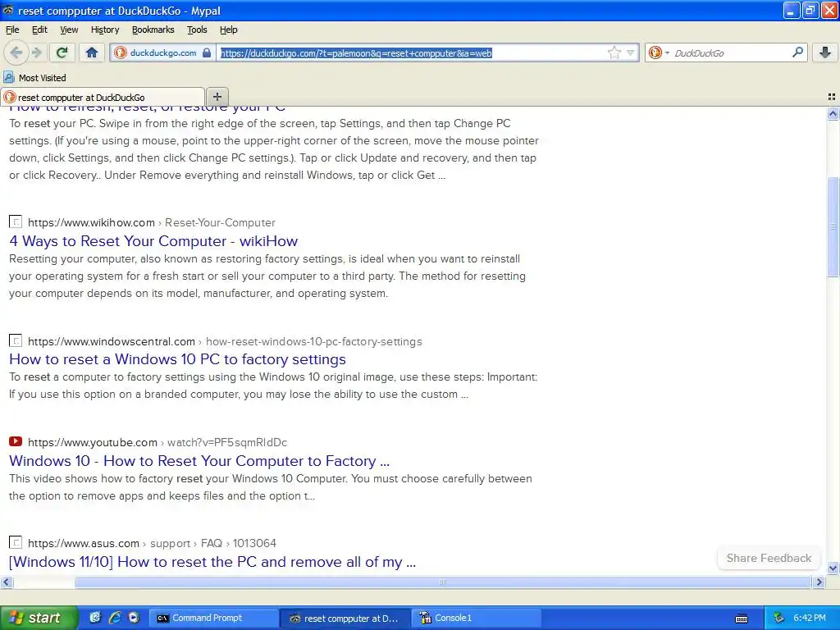This screenshot has height=630, width=840.
Task: Open a new tab with plus button
Action: 217,97
